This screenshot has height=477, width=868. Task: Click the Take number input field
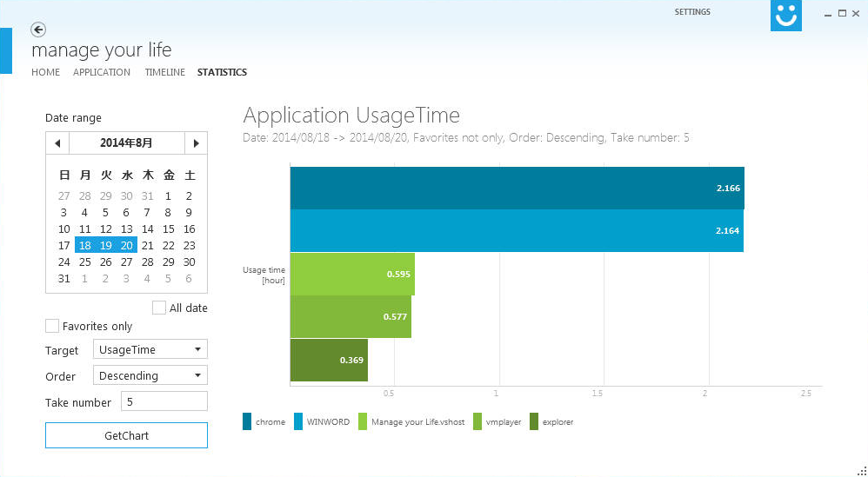pos(164,401)
